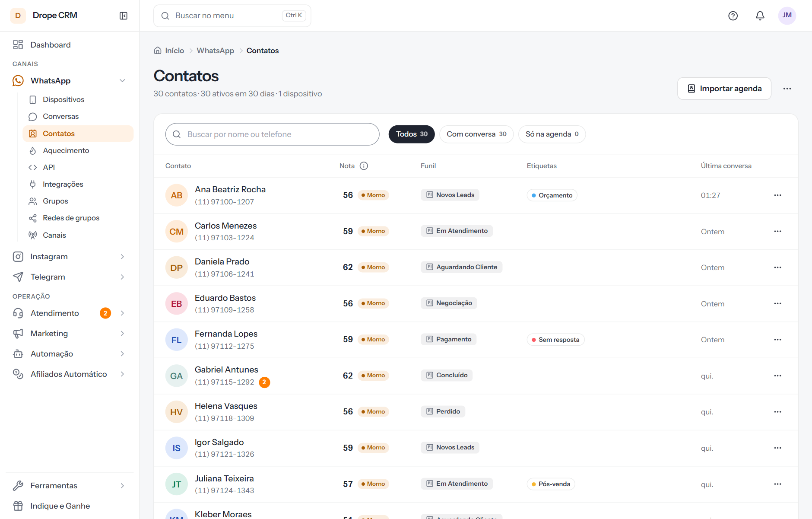Click the Sem resposta label chip
The width and height of the screenshot is (812, 519).
point(555,340)
